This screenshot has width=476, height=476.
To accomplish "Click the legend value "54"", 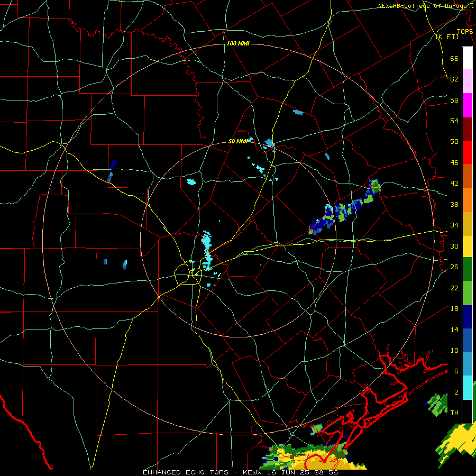I will click(454, 121).
